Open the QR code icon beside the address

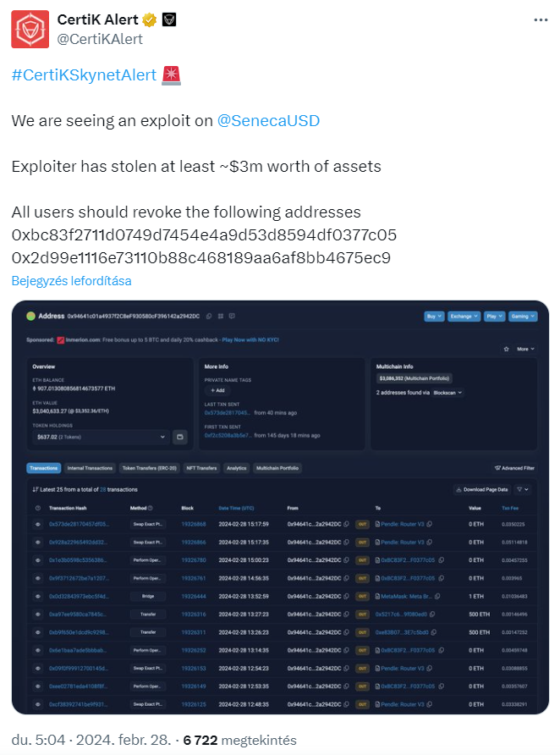click(x=221, y=317)
